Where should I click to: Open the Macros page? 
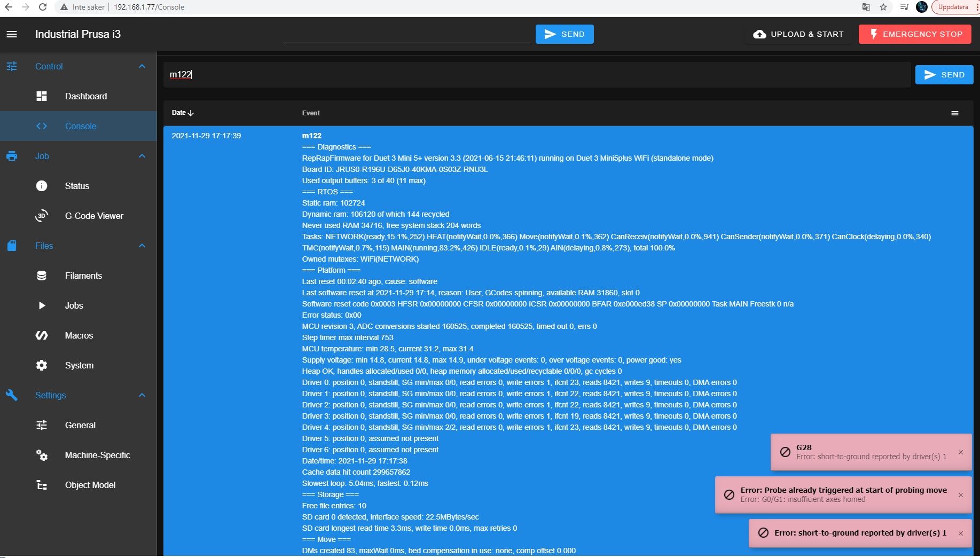pos(79,335)
